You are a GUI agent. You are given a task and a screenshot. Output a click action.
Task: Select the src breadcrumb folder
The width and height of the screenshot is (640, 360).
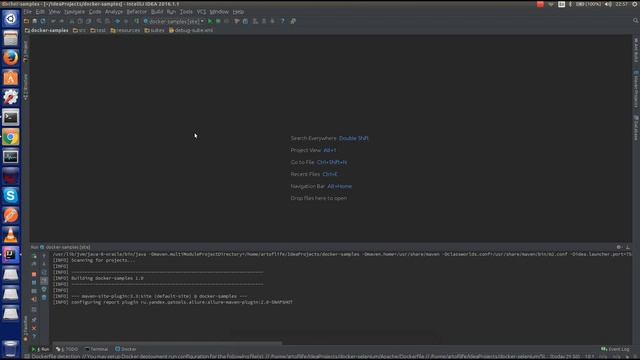pyautogui.click(x=79, y=30)
